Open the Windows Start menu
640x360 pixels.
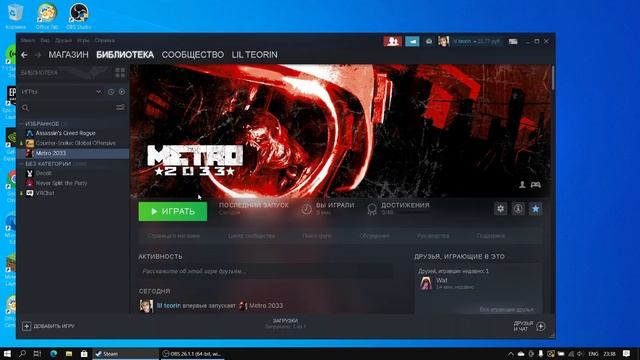click(7, 353)
